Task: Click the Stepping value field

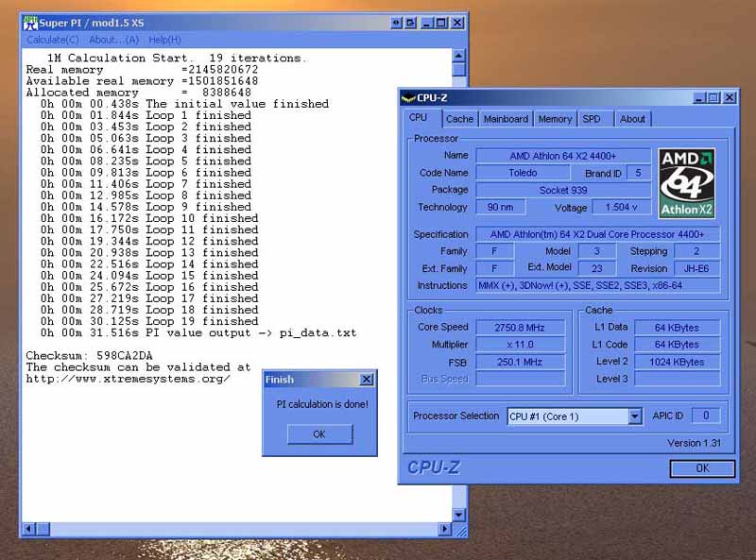Action: point(696,251)
